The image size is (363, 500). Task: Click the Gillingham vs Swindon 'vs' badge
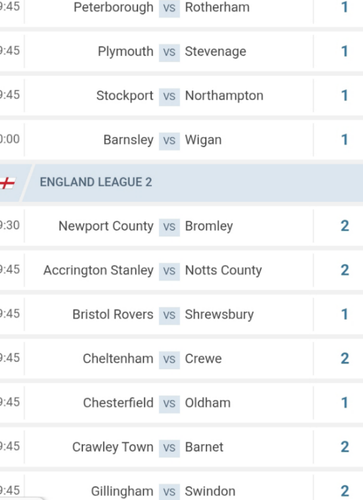[169, 491]
